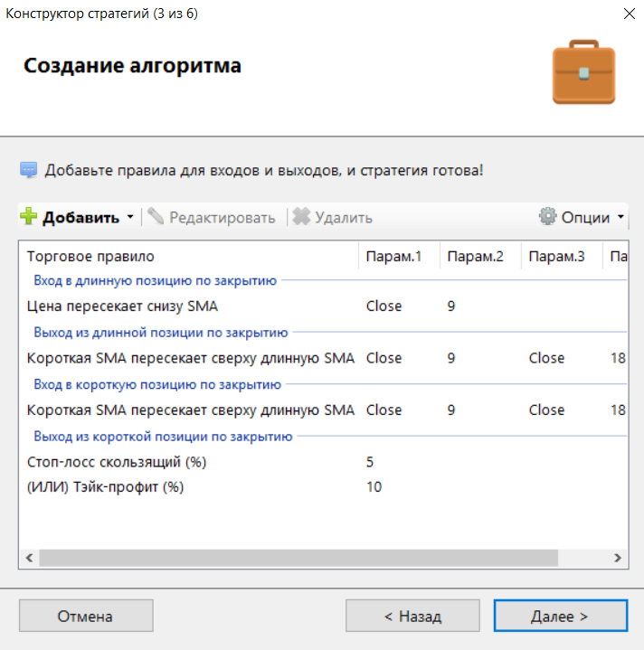Select rule Стоп-лосс скользящий (%)
The image size is (644, 650).
pos(117,462)
